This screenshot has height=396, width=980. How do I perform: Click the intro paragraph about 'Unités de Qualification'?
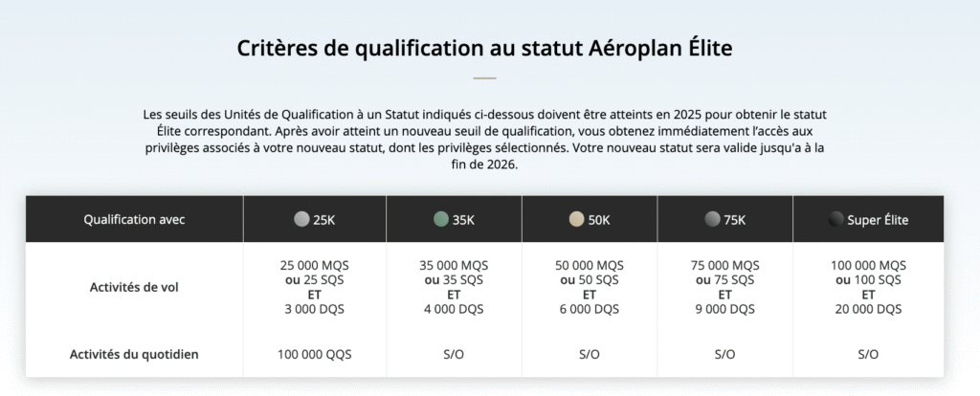pyautogui.click(x=485, y=140)
